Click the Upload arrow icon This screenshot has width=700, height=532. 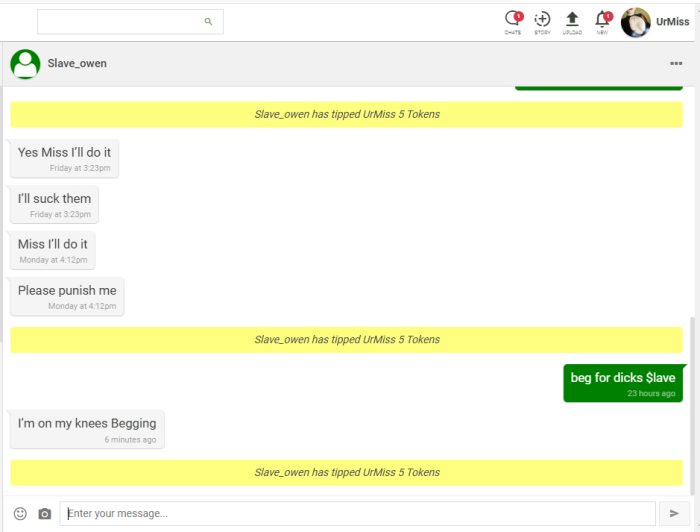(x=572, y=21)
